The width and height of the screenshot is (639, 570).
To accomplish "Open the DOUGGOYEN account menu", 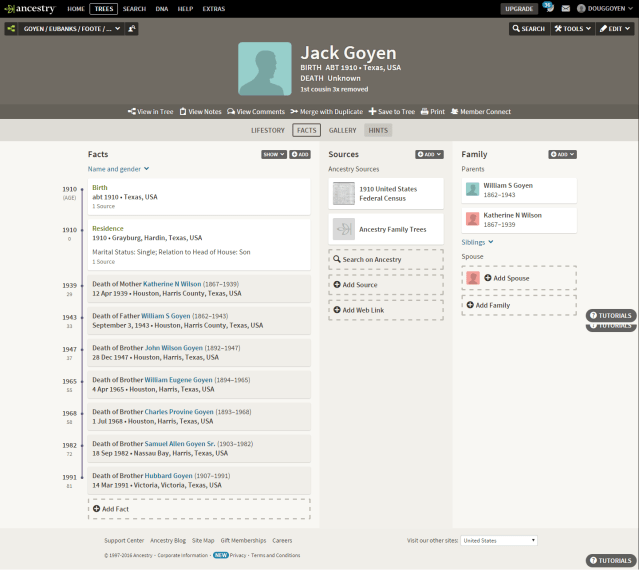I will tap(605, 9).
